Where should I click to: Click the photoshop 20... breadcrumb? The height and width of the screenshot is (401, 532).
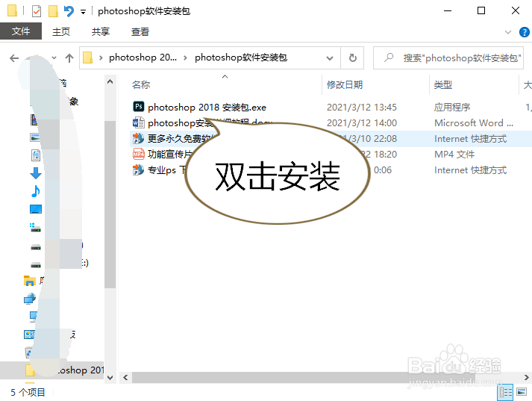coord(143,57)
